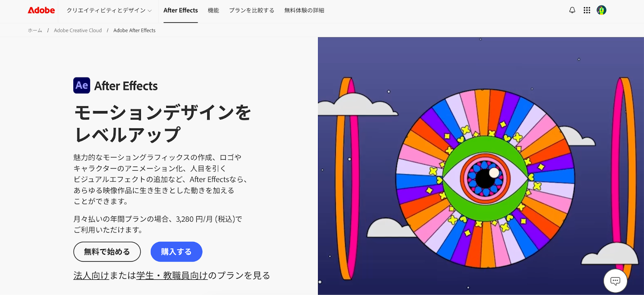Open the notifications bell
The width and height of the screenshot is (644, 295).
[x=572, y=10]
